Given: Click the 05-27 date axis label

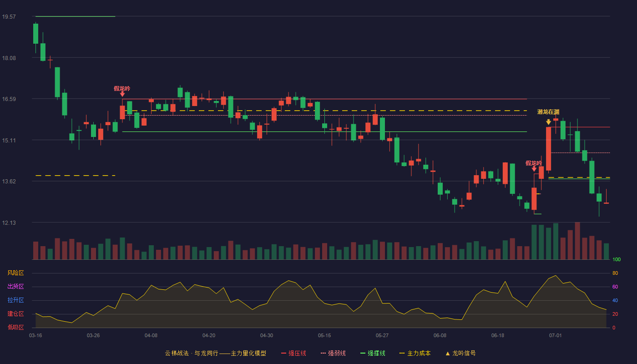Looking at the screenshot, I should tap(382, 335).
